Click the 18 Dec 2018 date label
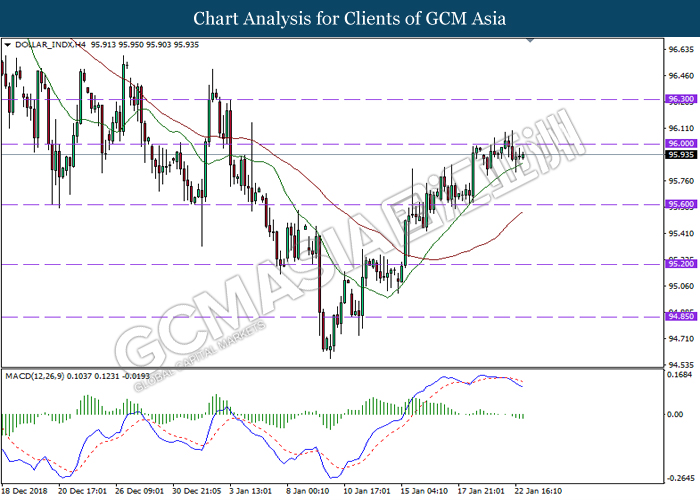Image resolution: width=700 pixels, height=500 pixels. [x=25, y=491]
